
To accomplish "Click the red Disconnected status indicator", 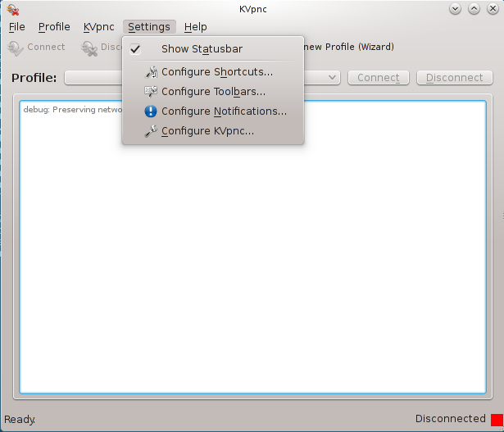I will click(497, 420).
